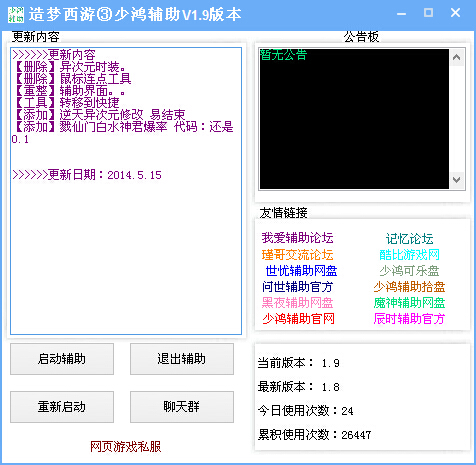The height and width of the screenshot is (465, 476).
Task: Click the 最新版本： 1.8 label
Action: point(299,387)
